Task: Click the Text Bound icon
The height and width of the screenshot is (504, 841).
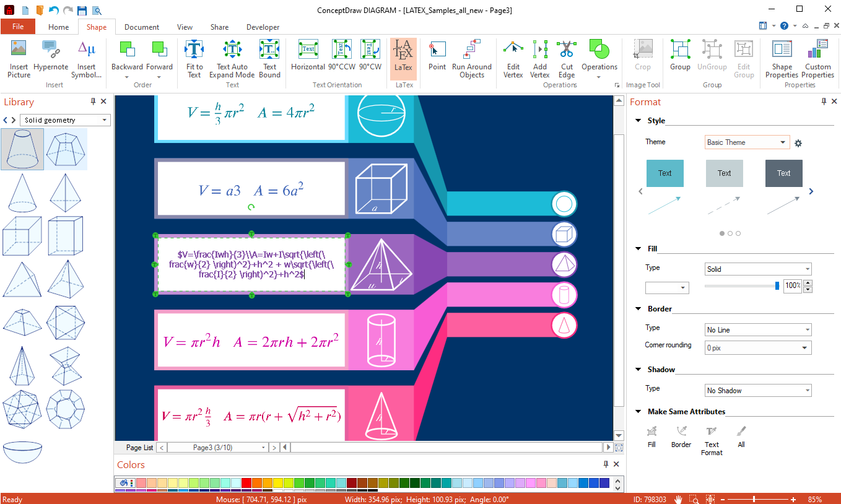Action: [x=269, y=59]
